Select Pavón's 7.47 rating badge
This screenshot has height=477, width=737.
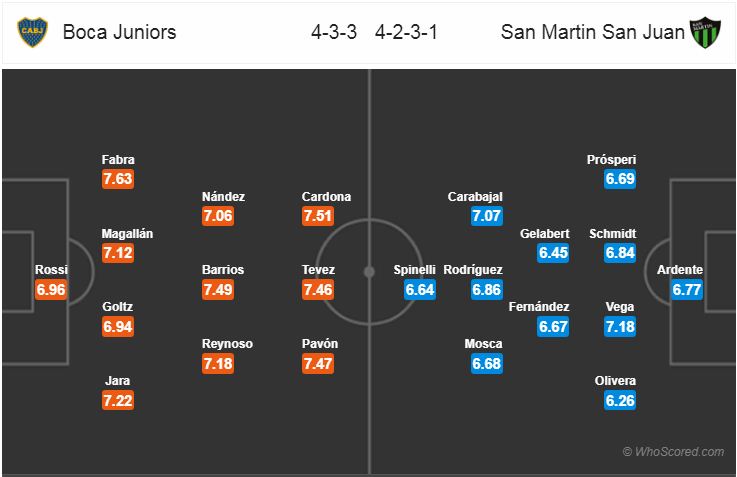(x=318, y=364)
